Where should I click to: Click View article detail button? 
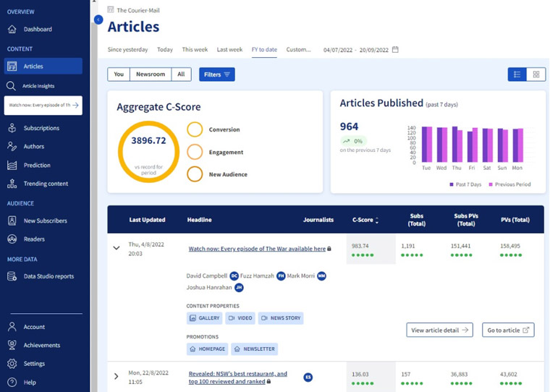point(439,330)
